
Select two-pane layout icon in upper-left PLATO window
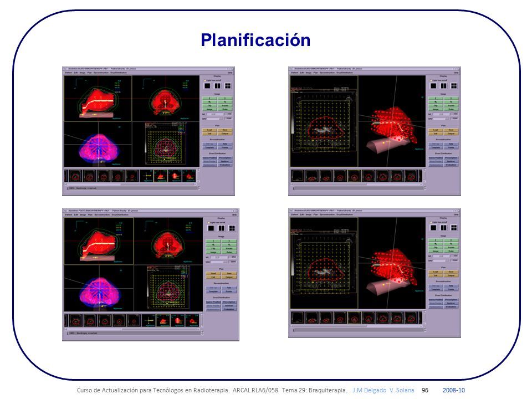click(x=217, y=86)
